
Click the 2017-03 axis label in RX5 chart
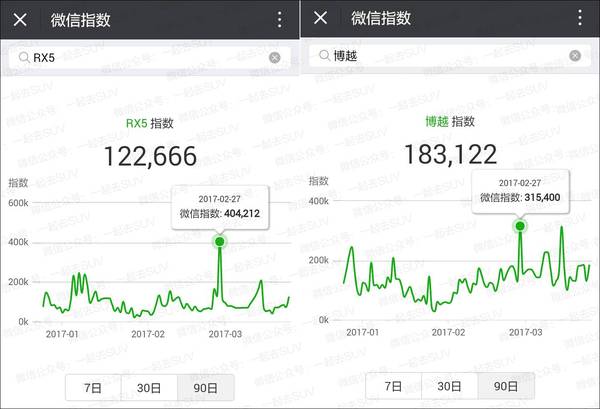pyautogui.click(x=225, y=334)
